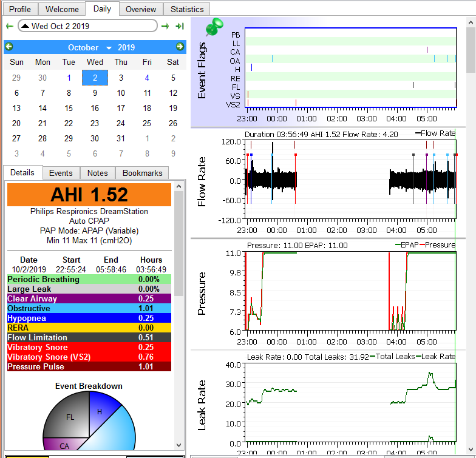Image resolution: width=476 pixels, height=458 pixels.
Task: Click the H event flag marker
Action: pos(251,67)
